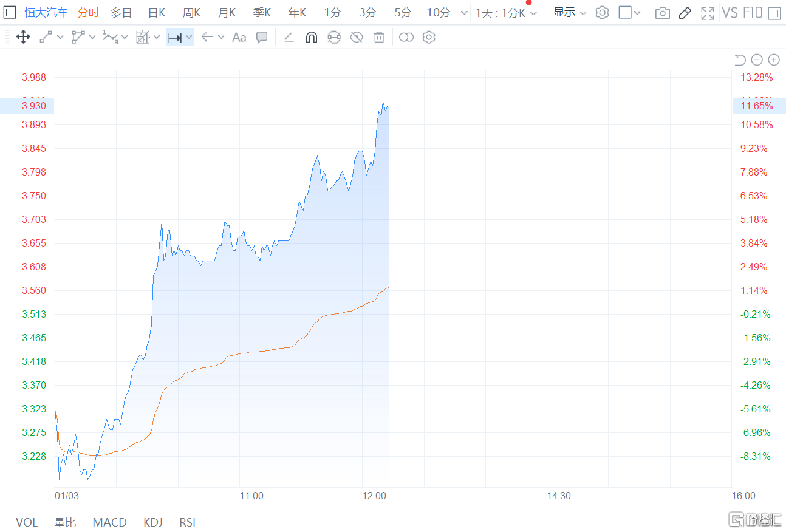Select the 5分 interval

403,13
